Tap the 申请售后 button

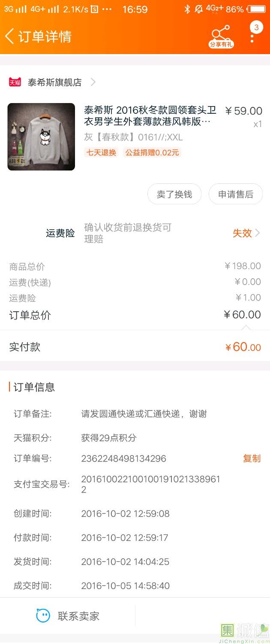(x=235, y=194)
